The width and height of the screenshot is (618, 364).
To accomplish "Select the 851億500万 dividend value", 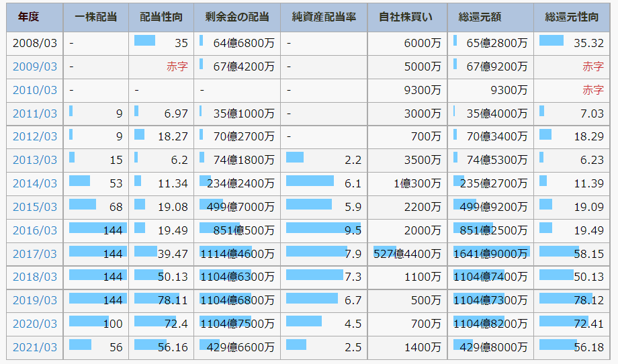I will point(244,230).
